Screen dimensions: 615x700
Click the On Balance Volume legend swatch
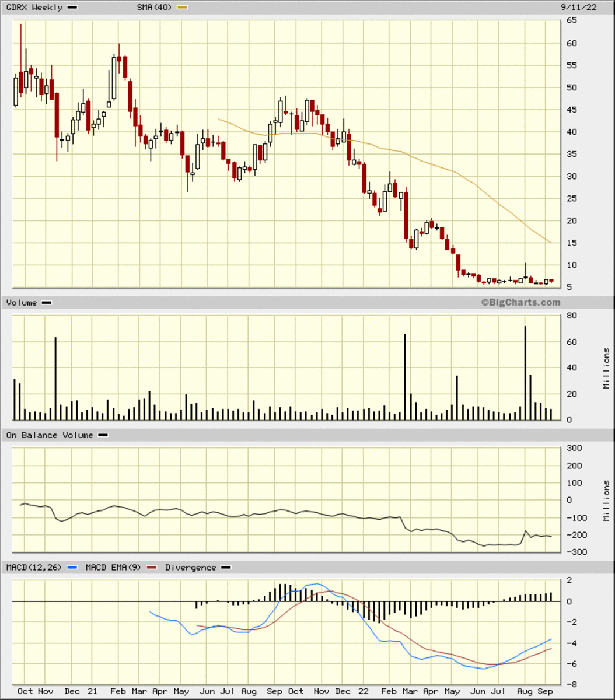pos(103,435)
